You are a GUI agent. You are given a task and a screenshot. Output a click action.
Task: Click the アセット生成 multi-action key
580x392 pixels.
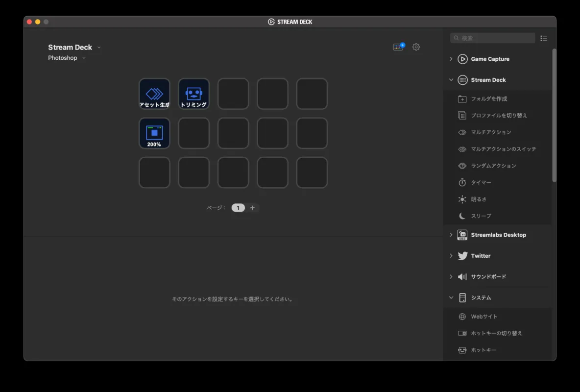154,94
